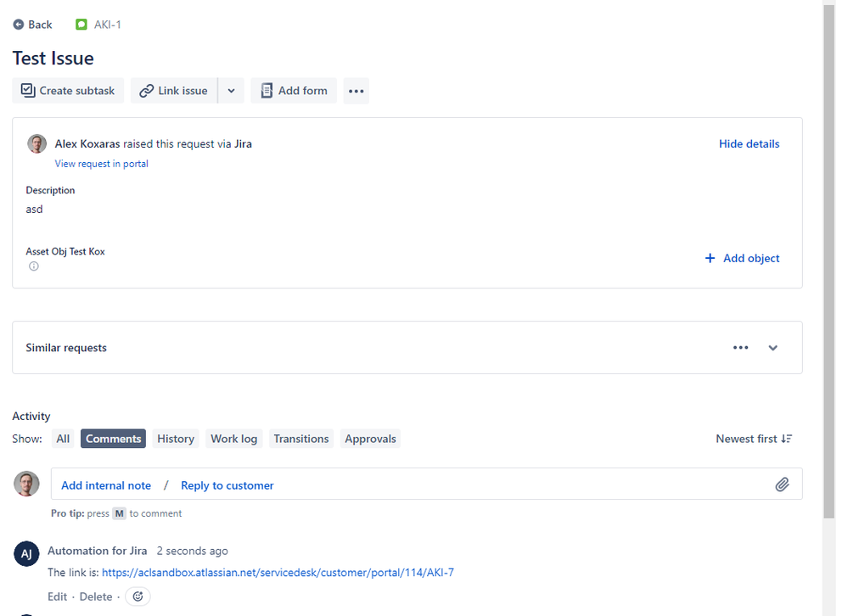Click the Automation for Jira author name
Screen dimensions: 848x616
tap(98, 551)
